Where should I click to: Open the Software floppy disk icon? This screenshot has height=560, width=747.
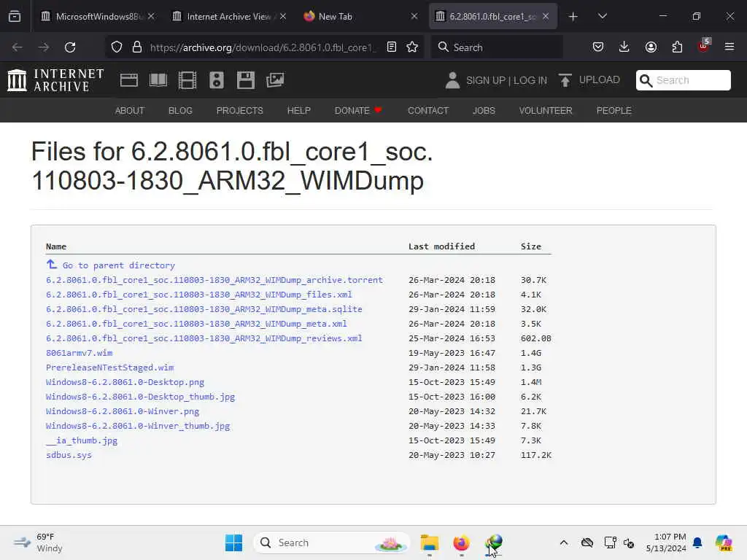pos(246,80)
